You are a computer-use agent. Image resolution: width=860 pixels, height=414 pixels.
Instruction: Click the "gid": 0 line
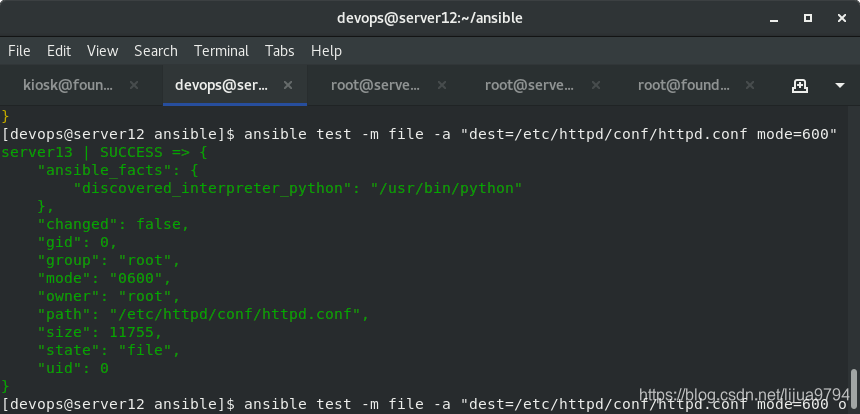(x=77, y=242)
